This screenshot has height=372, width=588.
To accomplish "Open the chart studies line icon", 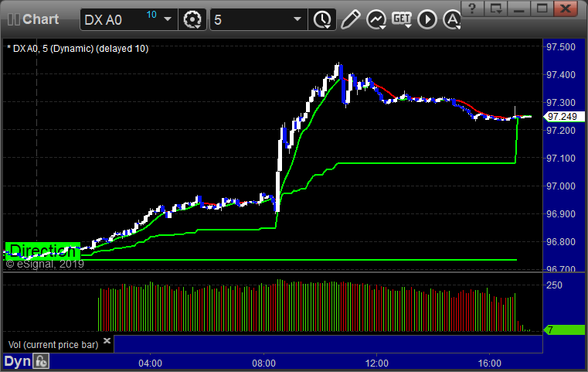I will click(x=376, y=19).
